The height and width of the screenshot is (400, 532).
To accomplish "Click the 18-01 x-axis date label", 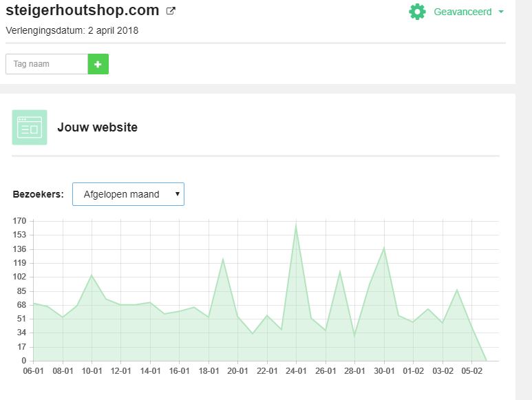I will tap(209, 371).
